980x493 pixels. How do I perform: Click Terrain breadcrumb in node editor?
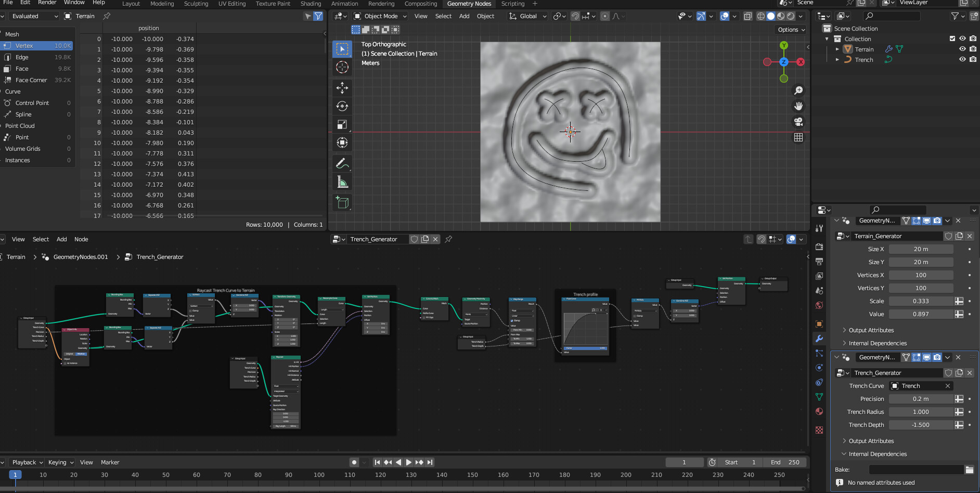point(16,257)
